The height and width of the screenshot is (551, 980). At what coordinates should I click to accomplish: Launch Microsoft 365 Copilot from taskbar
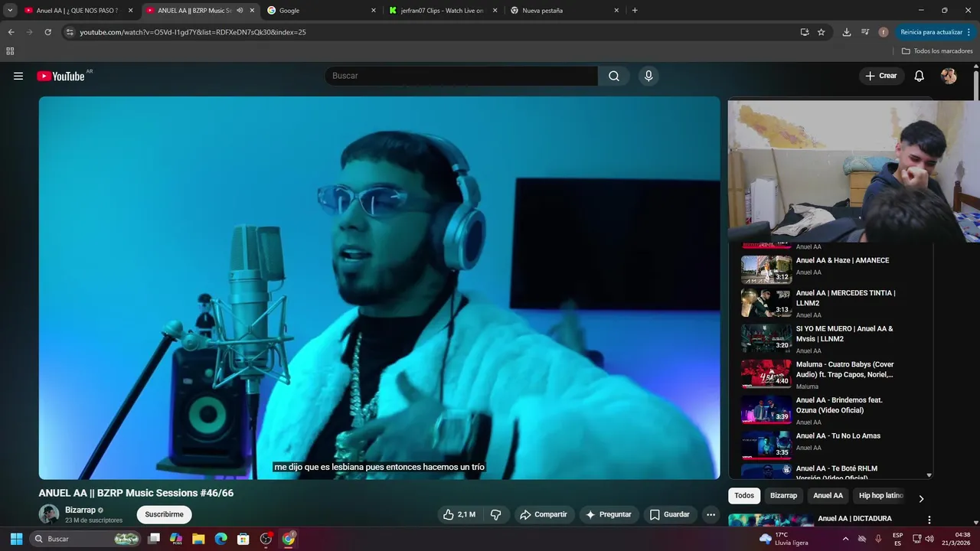coord(176,539)
